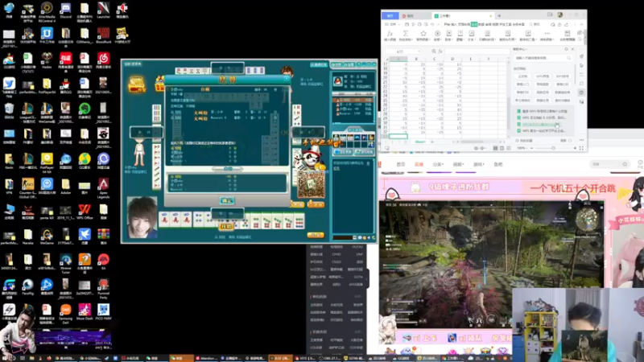
Task: Open the 首页 item in the browser navigation
Action: click(x=401, y=164)
